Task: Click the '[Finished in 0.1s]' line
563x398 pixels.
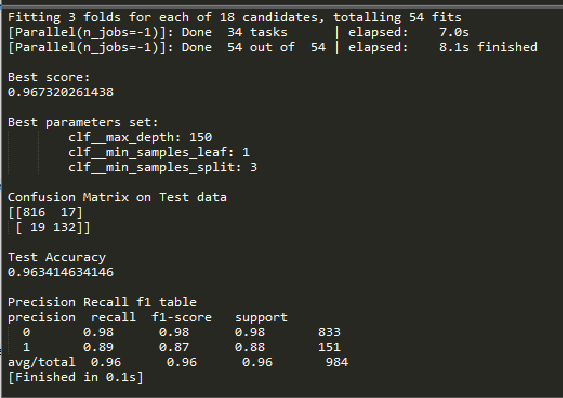Action: [x=76, y=377]
